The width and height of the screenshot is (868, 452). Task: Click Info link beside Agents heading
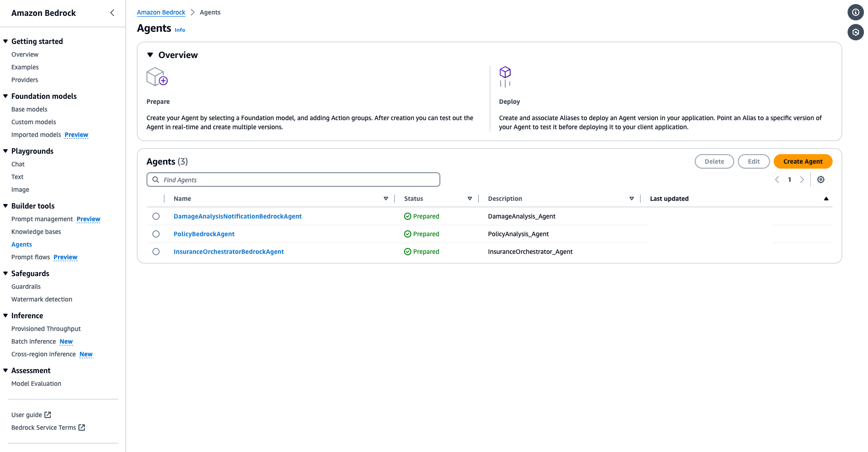pos(180,30)
